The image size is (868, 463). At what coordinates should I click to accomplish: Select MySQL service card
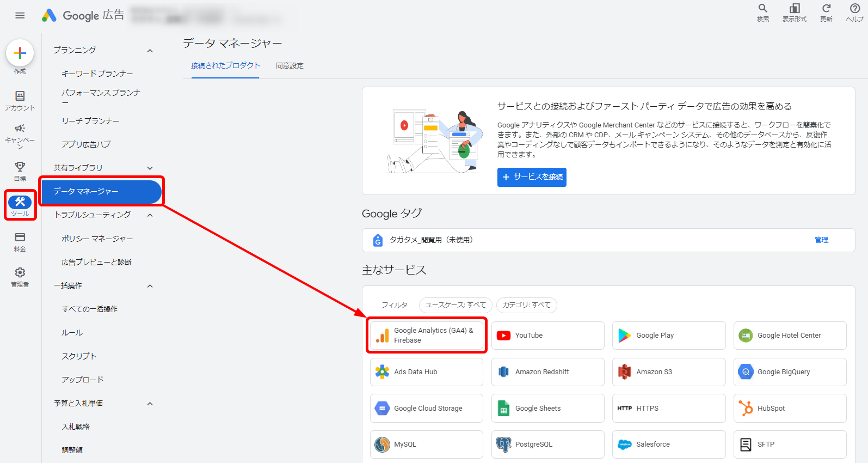[x=427, y=444]
